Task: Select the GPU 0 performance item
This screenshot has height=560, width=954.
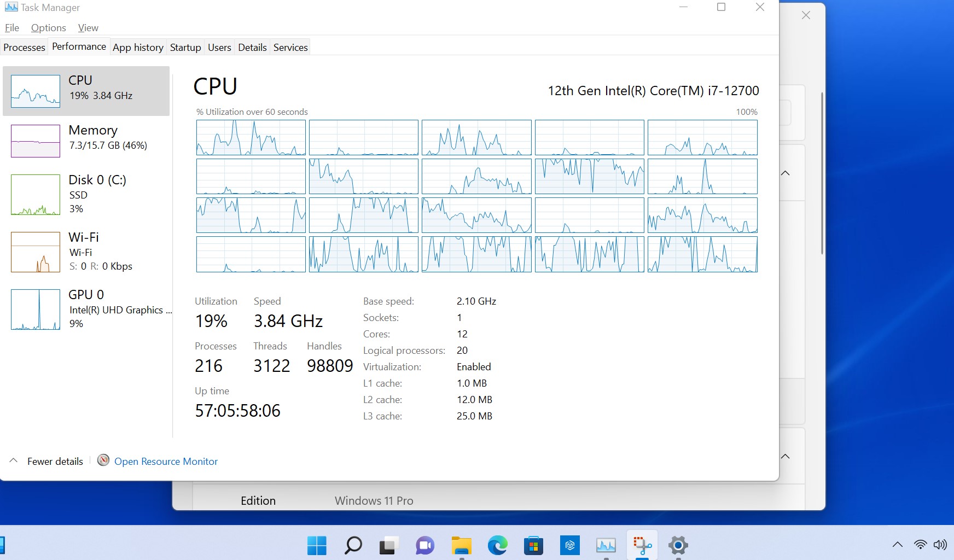Action: (x=86, y=309)
